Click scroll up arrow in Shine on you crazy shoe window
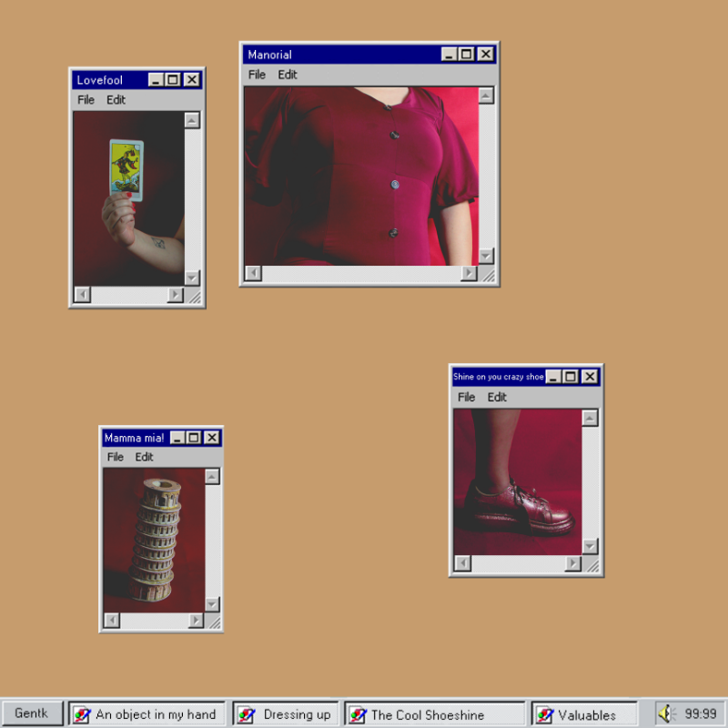Screen dimensions: 728x728 point(590,419)
